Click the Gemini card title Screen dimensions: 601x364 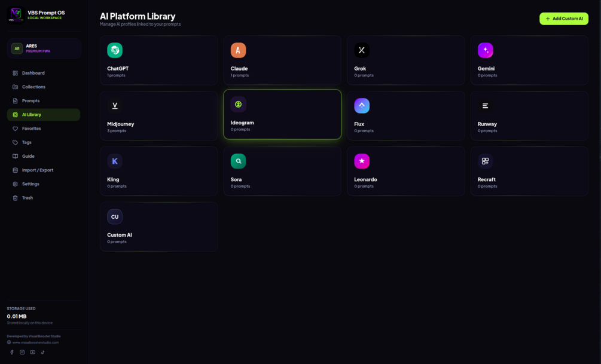pos(486,69)
